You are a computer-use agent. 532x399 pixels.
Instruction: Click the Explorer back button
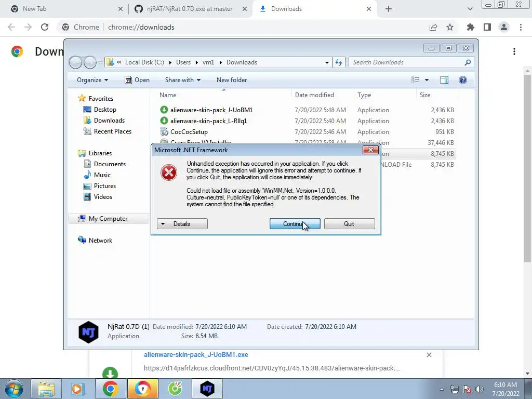click(75, 62)
